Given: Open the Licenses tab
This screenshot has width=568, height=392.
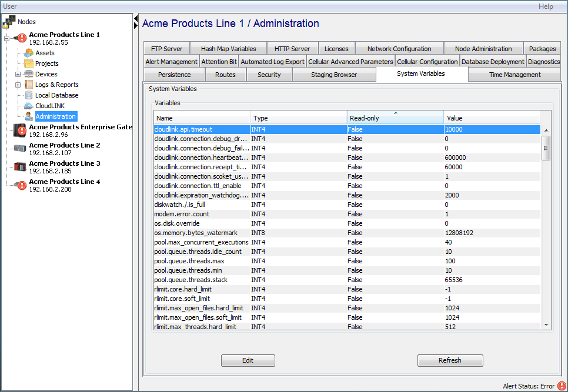Looking at the screenshot, I should (x=336, y=49).
